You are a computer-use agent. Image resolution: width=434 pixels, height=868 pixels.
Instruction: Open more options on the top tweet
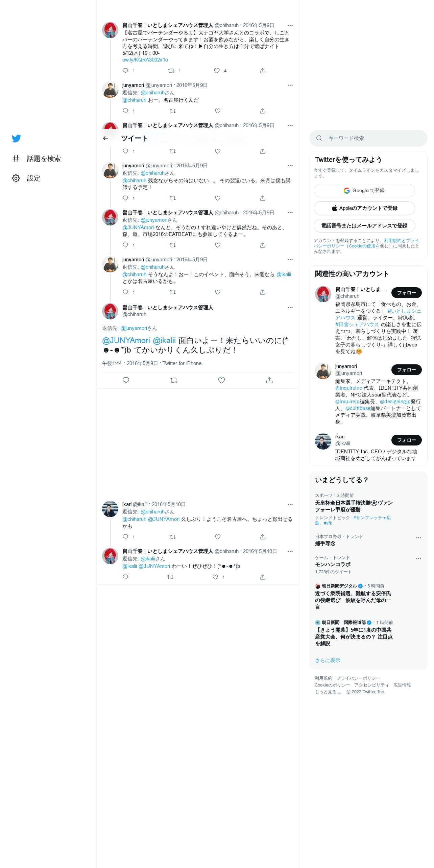tap(290, 25)
